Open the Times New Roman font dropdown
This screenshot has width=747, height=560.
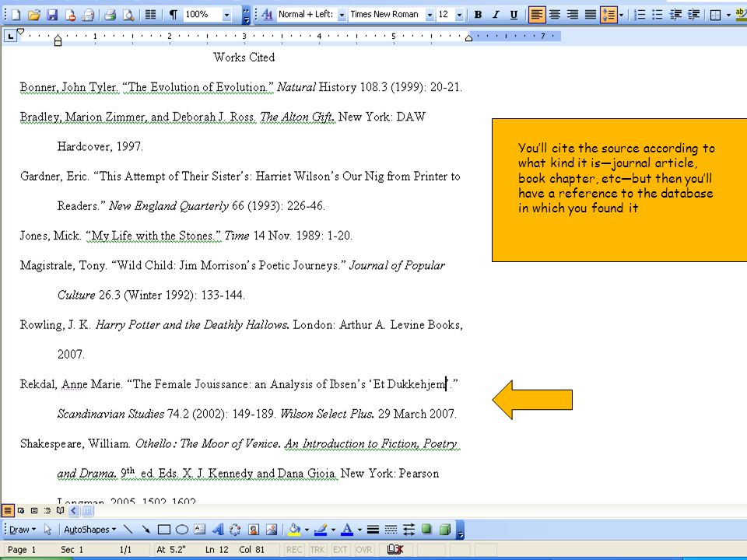coord(430,15)
